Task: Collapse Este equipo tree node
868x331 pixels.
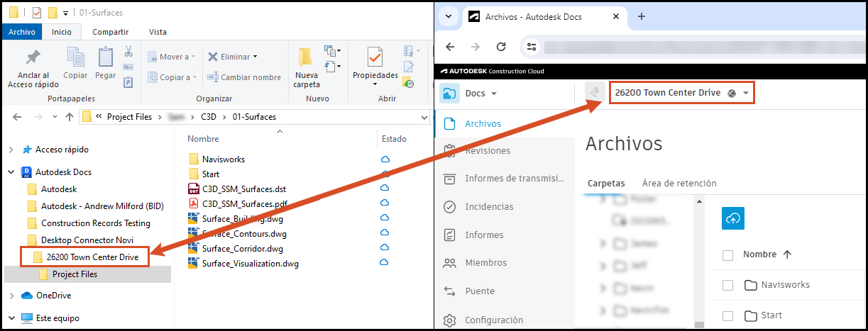Action: tap(11, 318)
